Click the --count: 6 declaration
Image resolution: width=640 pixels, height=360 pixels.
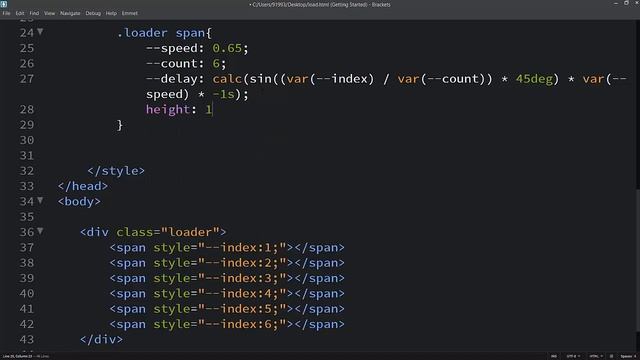[186, 64]
